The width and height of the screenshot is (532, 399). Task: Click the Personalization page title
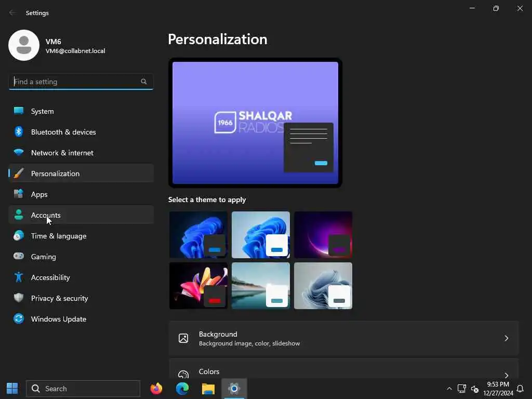click(218, 39)
